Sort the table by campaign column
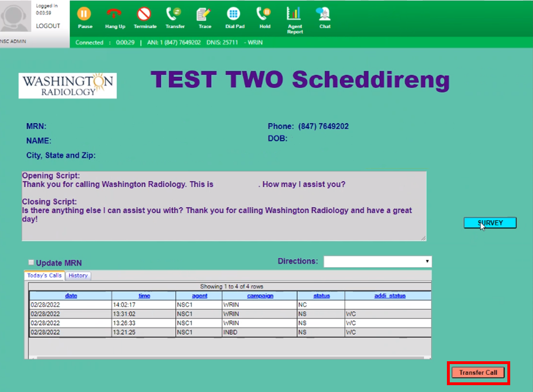The image size is (533, 392). pos(260,296)
